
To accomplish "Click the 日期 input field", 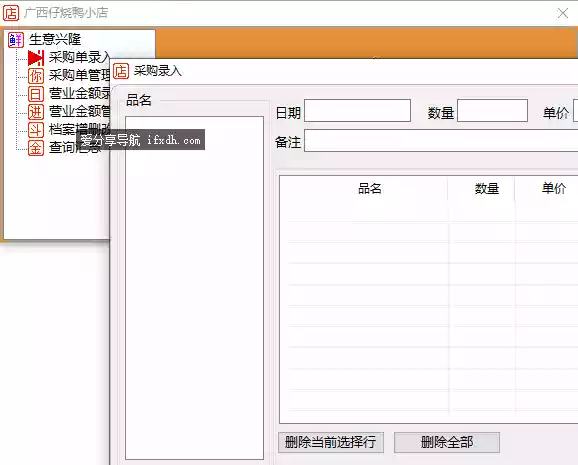I will pos(357,110).
